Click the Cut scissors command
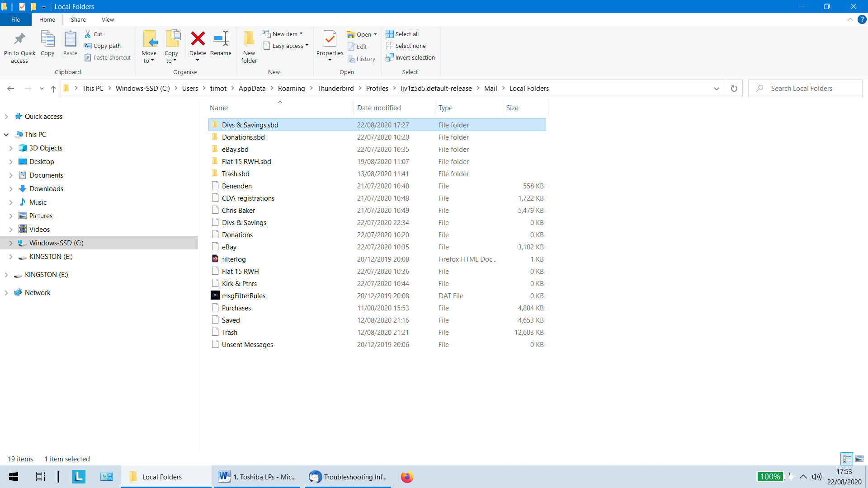 [x=94, y=34]
